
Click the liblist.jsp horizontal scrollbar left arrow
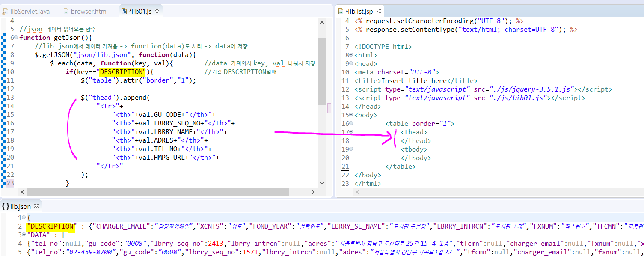[357, 192]
